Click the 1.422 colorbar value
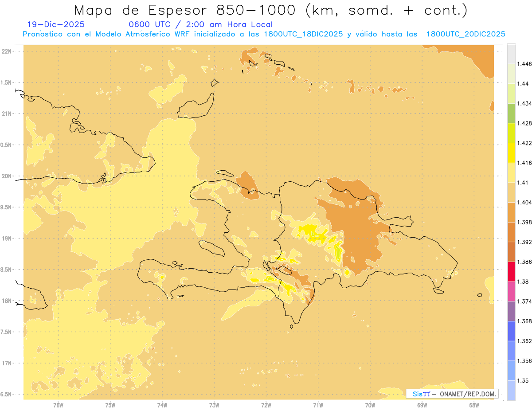 coord(524,143)
